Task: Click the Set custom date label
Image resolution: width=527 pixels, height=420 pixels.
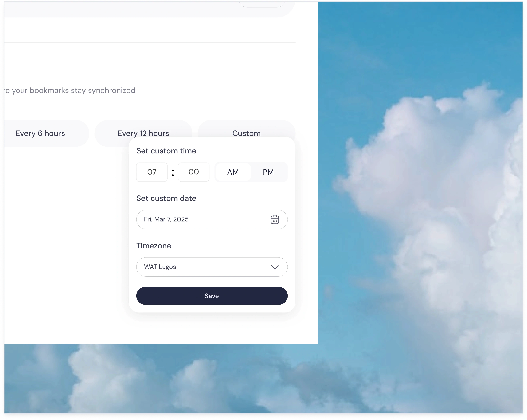Action: 166,198
